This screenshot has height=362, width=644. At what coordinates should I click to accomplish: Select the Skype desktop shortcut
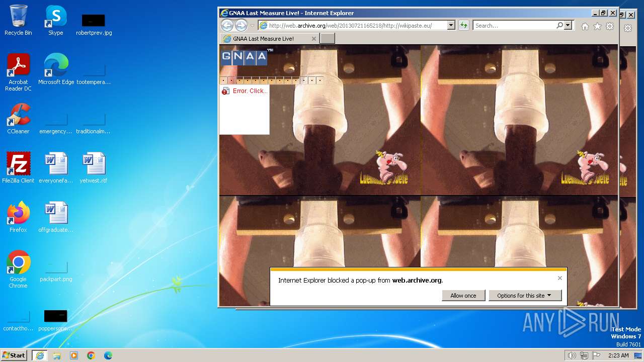[x=56, y=20]
